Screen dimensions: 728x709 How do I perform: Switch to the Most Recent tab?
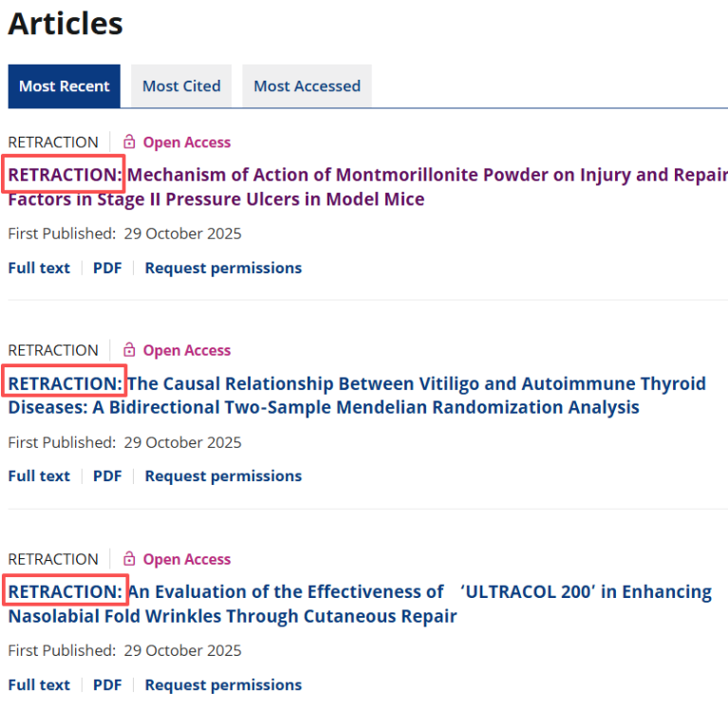point(64,86)
